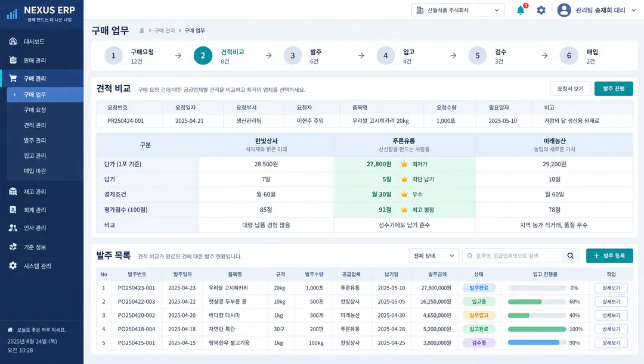Open 판매 관리 in the sidebar
This screenshot has width=644, height=364.
point(42,60)
